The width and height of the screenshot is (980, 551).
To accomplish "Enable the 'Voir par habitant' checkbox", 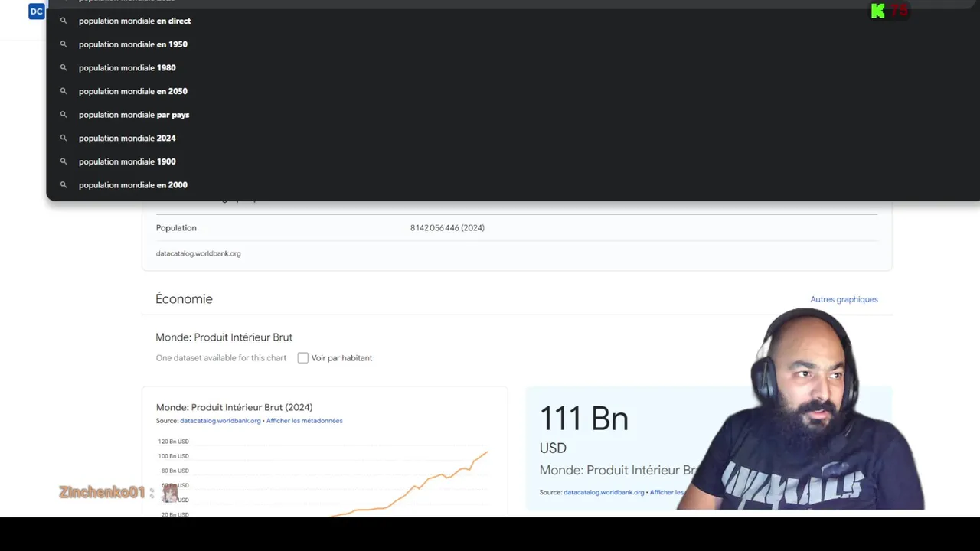I will point(302,358).
